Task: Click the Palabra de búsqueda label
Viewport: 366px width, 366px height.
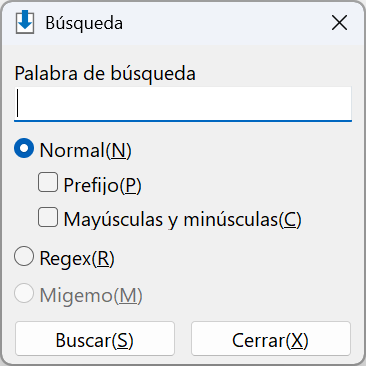Action: tap(105, 74)
